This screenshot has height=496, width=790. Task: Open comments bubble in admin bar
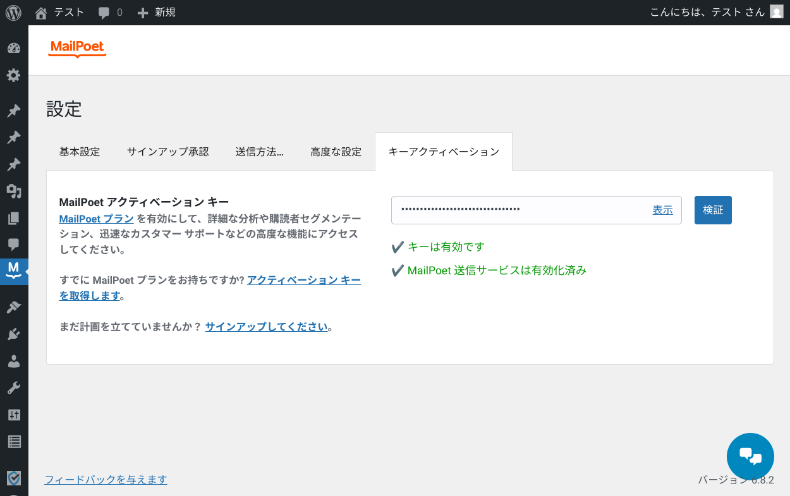[x=104, y=13]
